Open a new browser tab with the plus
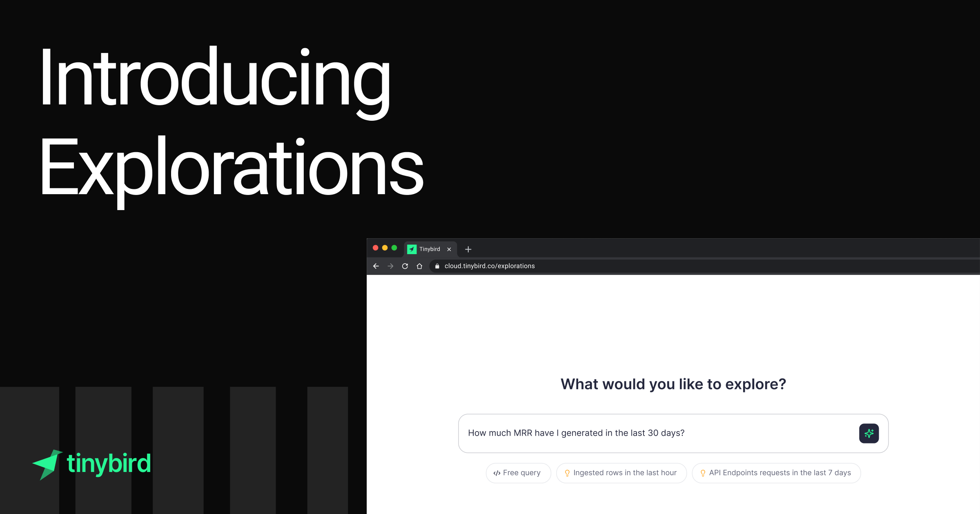 [x=468, y=249]
